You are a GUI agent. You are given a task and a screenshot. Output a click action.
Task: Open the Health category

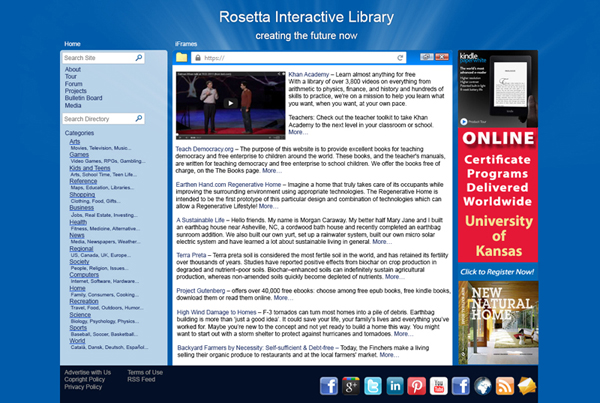[78, 222]
